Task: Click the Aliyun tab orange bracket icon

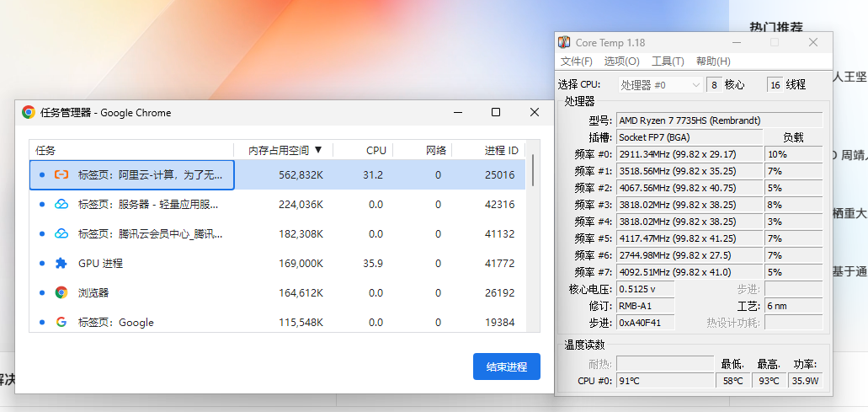Action: coord(61,174)
